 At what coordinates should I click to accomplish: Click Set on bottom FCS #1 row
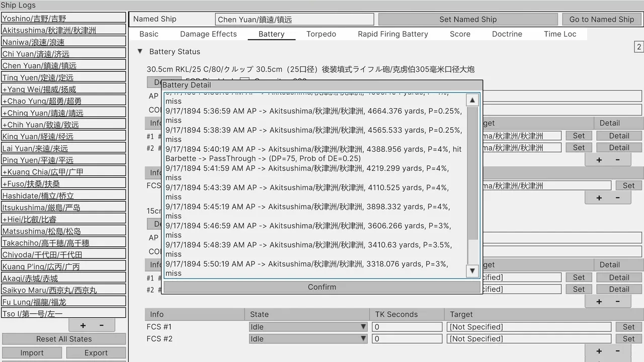[629, 327]
